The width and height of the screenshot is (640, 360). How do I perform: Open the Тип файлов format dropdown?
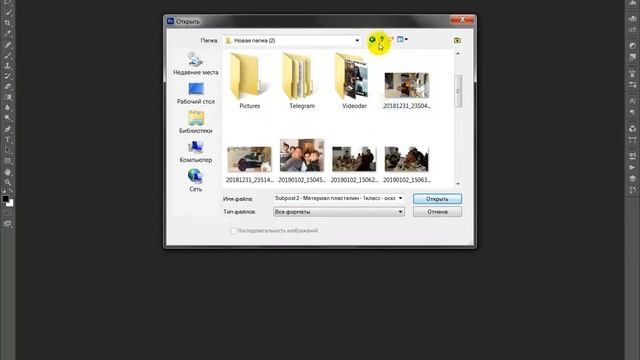point(339,212)
